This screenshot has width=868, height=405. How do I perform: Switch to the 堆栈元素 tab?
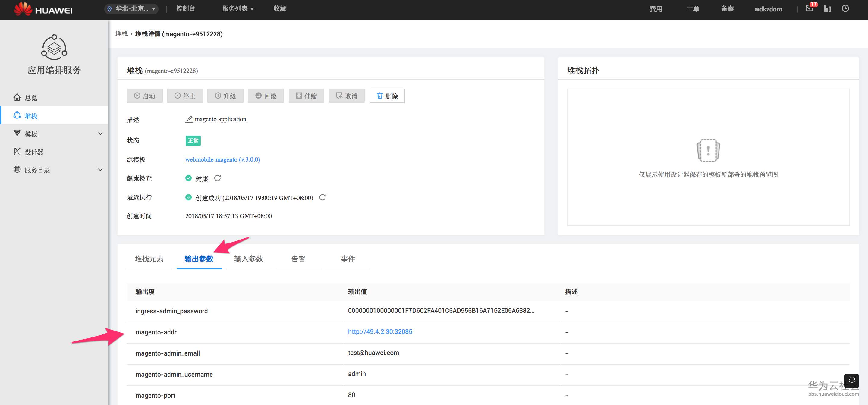point(149,259)
